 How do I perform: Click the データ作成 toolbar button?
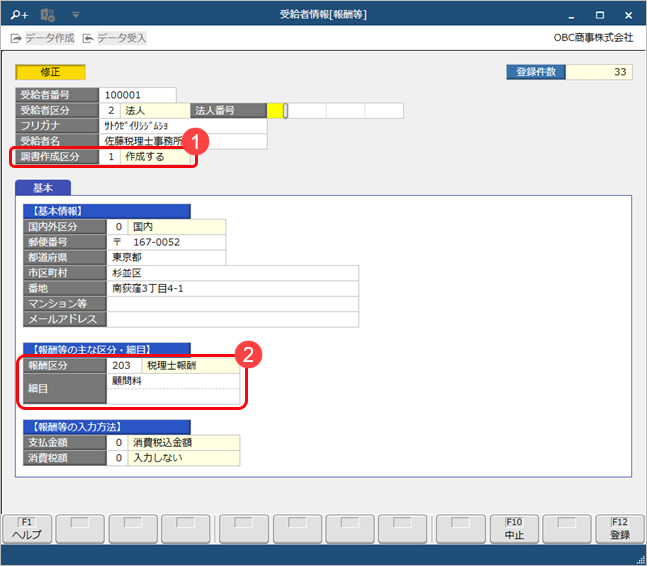click(41, 38)
